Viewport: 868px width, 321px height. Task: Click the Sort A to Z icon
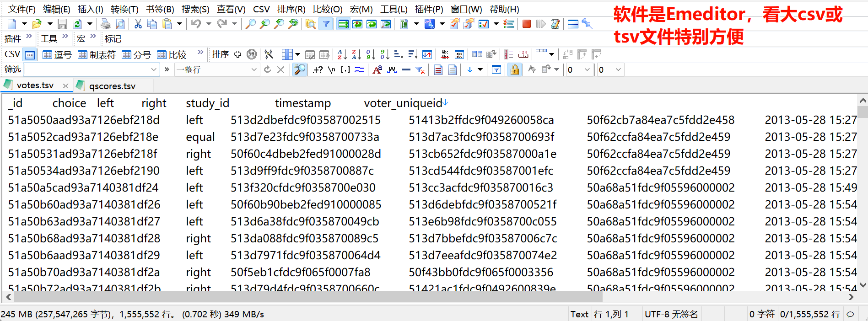[342, 55]
